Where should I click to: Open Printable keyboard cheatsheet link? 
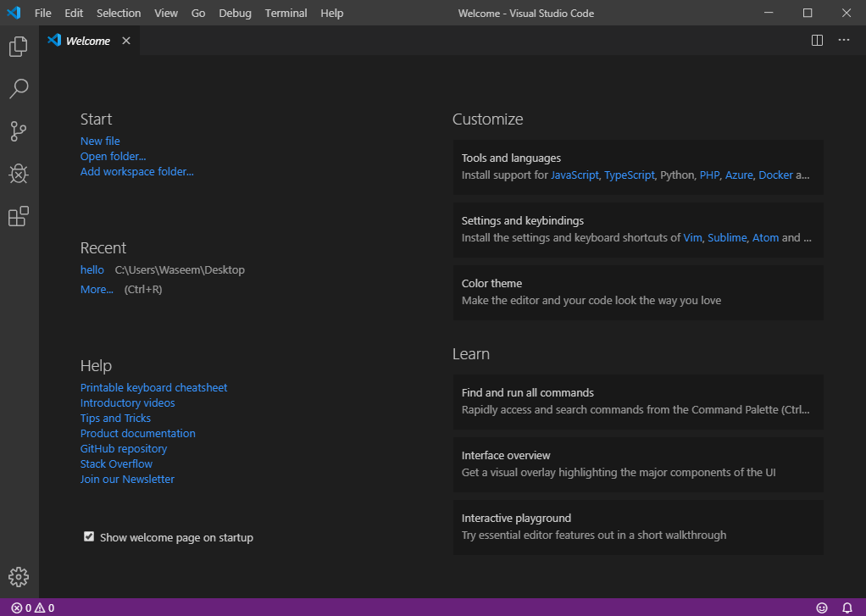[x=153, y=387]
